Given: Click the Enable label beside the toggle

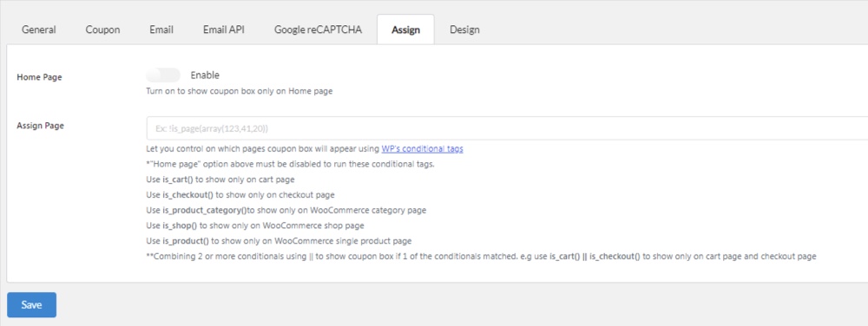Looking at the screenshot, I should pyautogui.click(x=205, y=75).
